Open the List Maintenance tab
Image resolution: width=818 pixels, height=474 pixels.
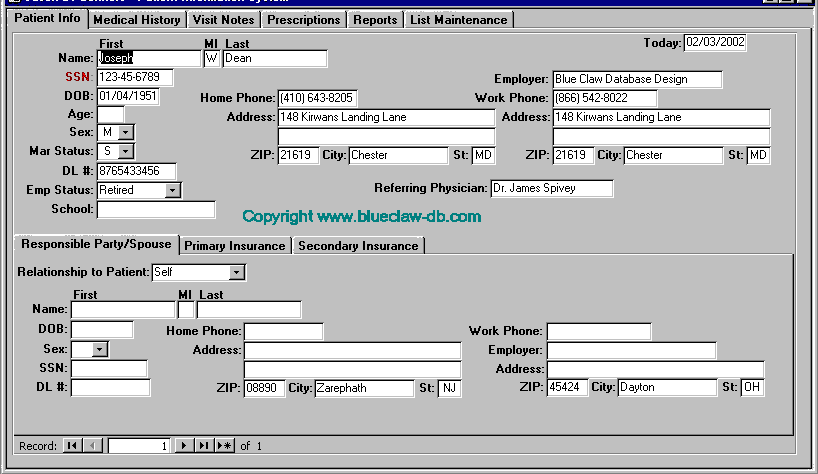(x=459, y=20)
